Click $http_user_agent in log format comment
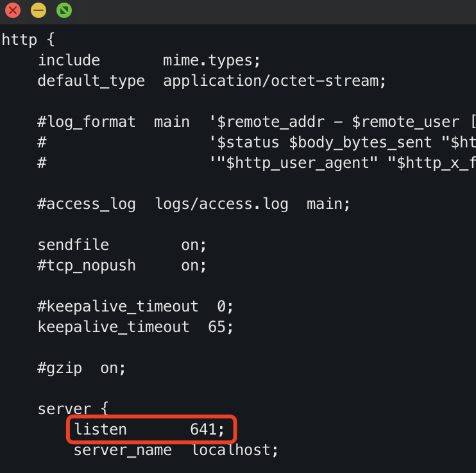476x473 pixels. [x=299, y=163]
